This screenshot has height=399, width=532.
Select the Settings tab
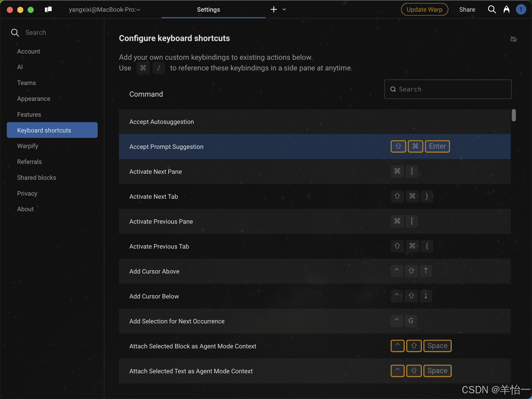tap(208, 10)
